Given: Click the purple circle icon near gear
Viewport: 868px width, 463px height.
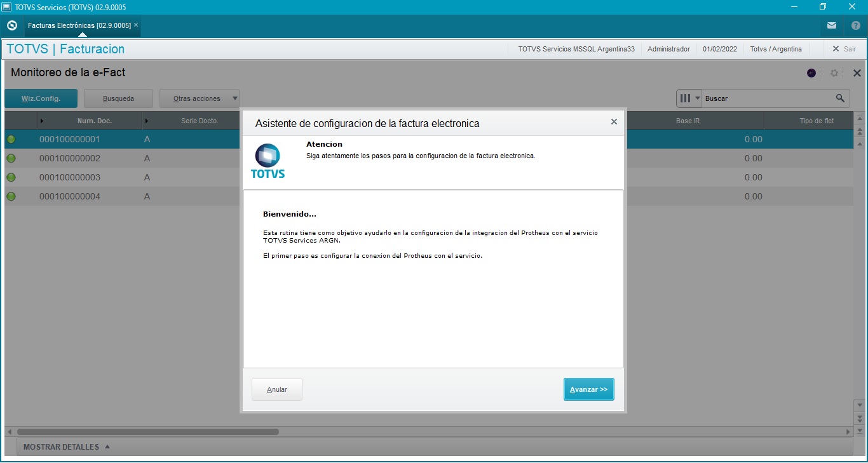Looking at the screenshot, I should point(811,73).
